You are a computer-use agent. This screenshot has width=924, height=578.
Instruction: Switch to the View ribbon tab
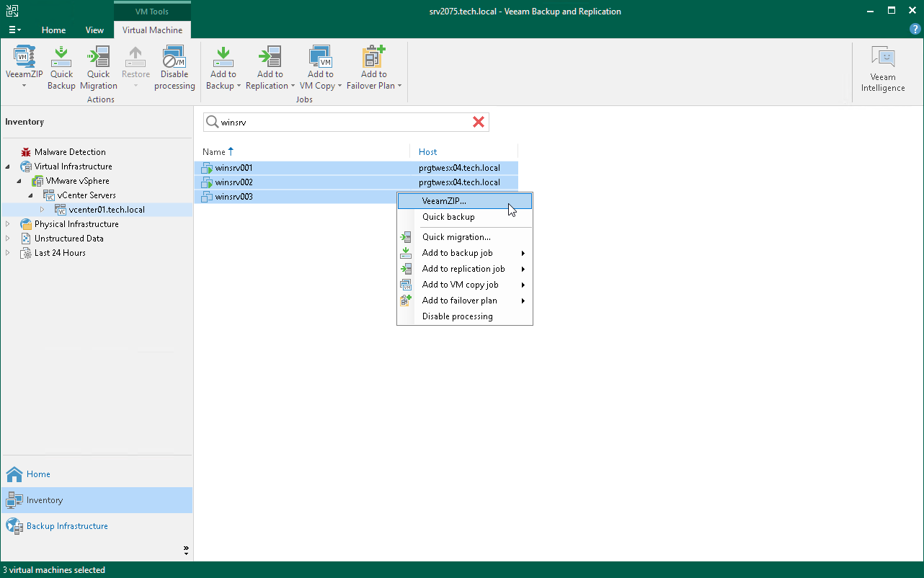coord(94,30)
